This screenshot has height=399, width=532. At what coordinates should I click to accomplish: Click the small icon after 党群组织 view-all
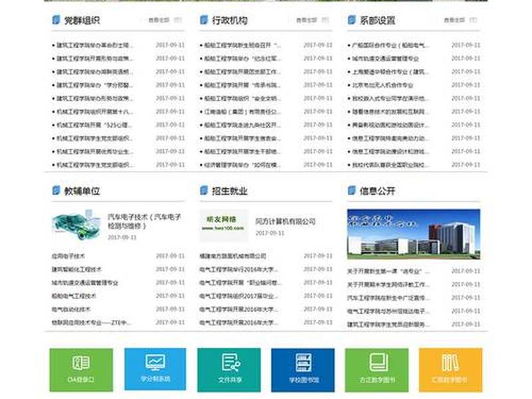coord(178,21)
